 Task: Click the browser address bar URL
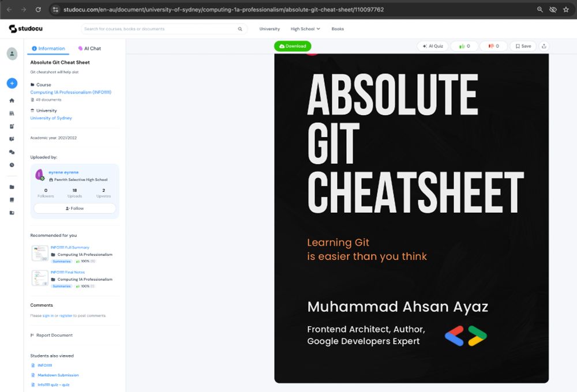pos(223,10)
